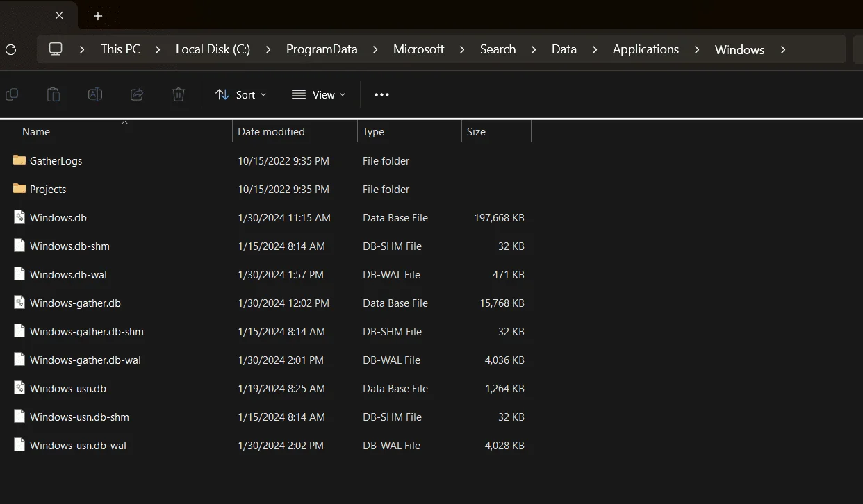Viewport: 863px width, 504px height.
Task: Open a new File Explorer tab
Action: point(98,15)
